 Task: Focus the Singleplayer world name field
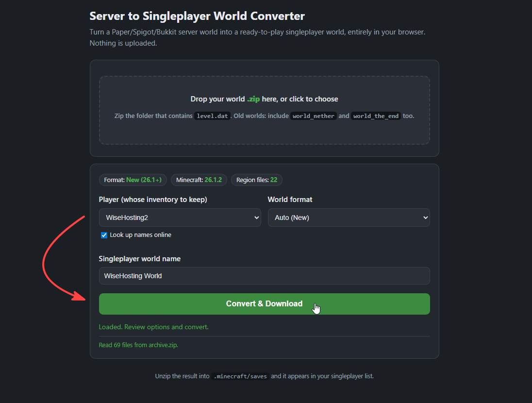265,276
